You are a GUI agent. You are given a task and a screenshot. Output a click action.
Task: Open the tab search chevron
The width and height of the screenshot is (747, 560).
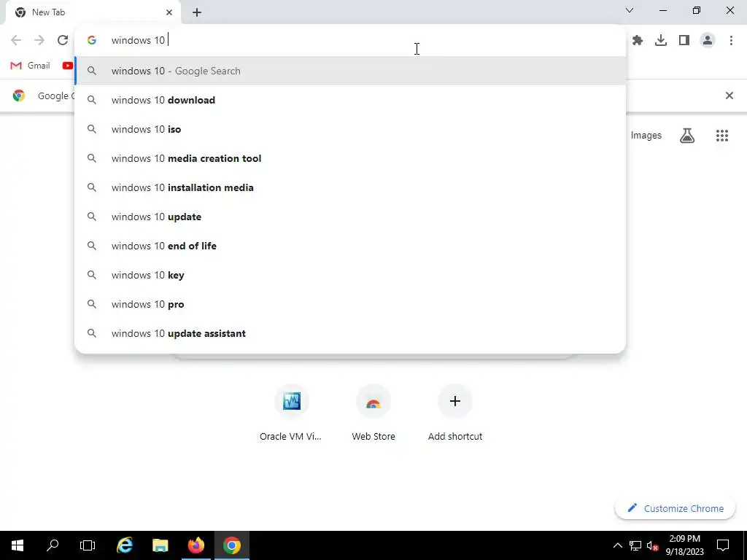point(630,10)
